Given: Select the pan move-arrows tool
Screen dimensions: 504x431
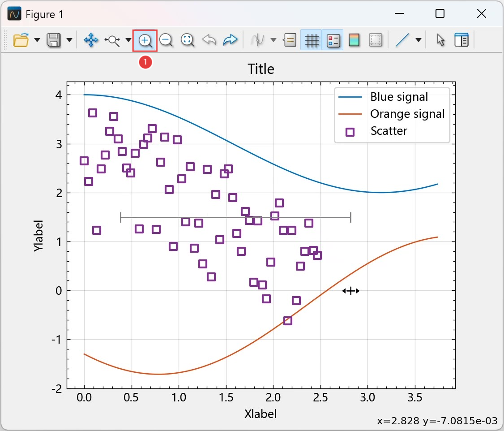Looking at the screenshot, I should click(x=91, y=40).
